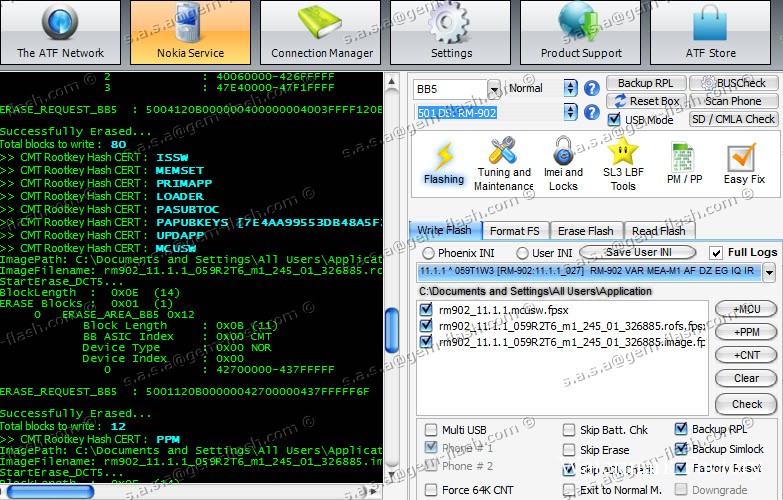Uncheck the image.fpsx file checkbox
Image resolution: width=783 pixels, height=500 pixels.
pyautogui.click(x=426, y=342)
